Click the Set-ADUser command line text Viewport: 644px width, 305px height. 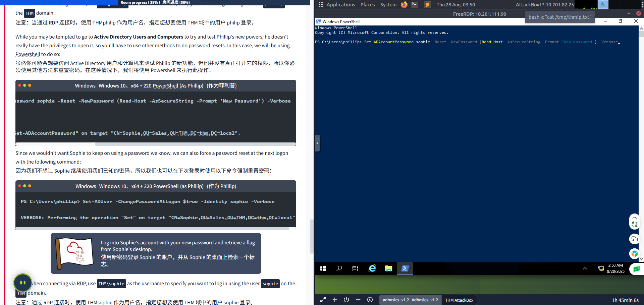(x=148, y=201)
